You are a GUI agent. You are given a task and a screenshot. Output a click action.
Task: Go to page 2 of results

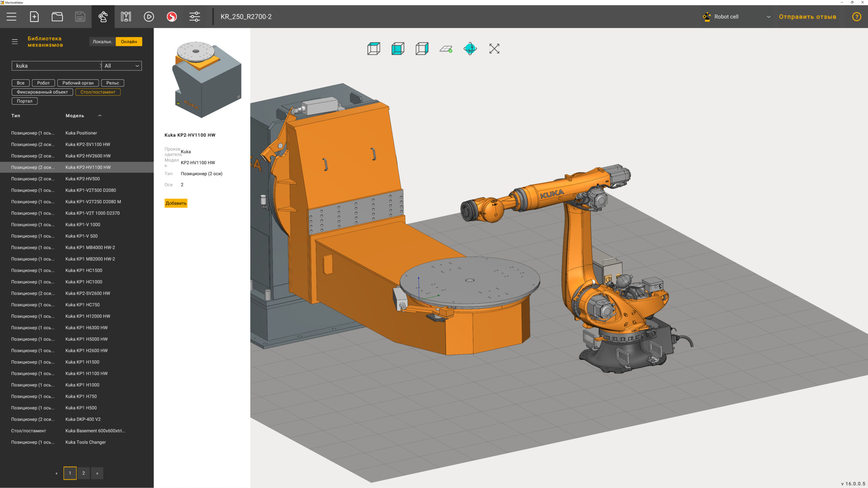click(x=83, y=473)
